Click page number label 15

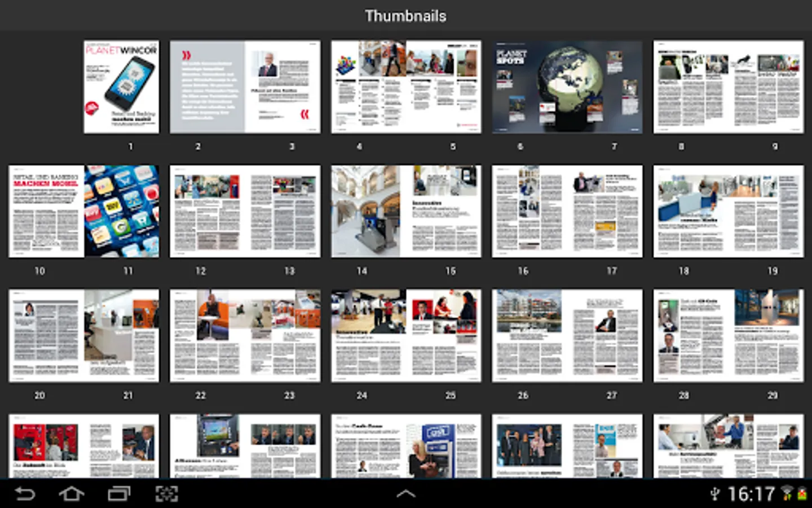pyautogui.click(x=451, y=271)
